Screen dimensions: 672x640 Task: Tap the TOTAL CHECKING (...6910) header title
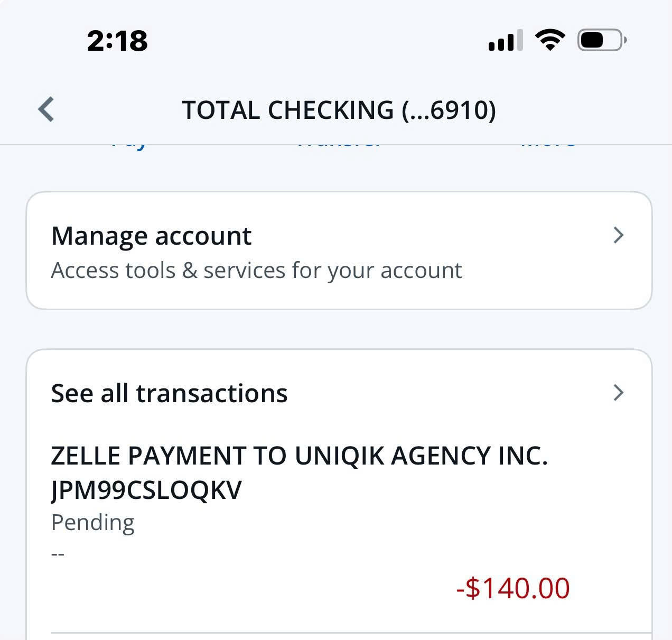(x=339, y=110)
